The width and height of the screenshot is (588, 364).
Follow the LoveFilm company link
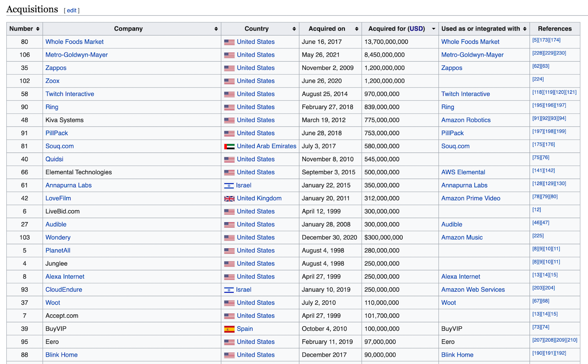[58, 198]
